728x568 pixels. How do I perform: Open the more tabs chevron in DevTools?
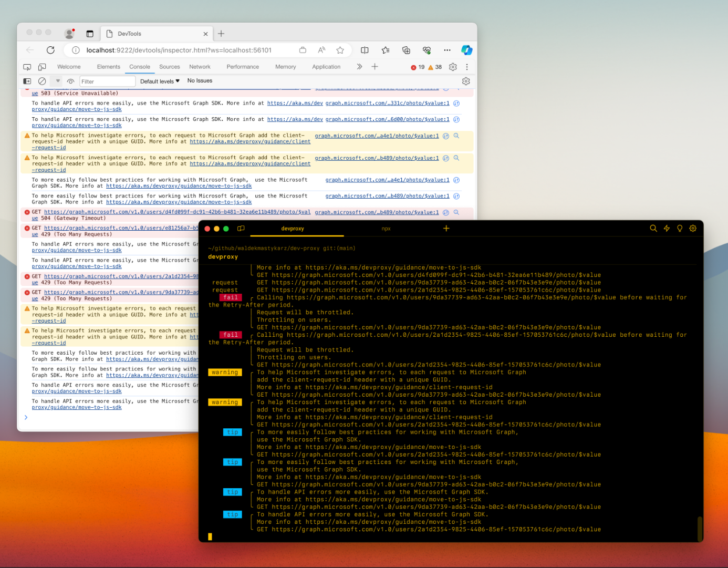point(359,67)
